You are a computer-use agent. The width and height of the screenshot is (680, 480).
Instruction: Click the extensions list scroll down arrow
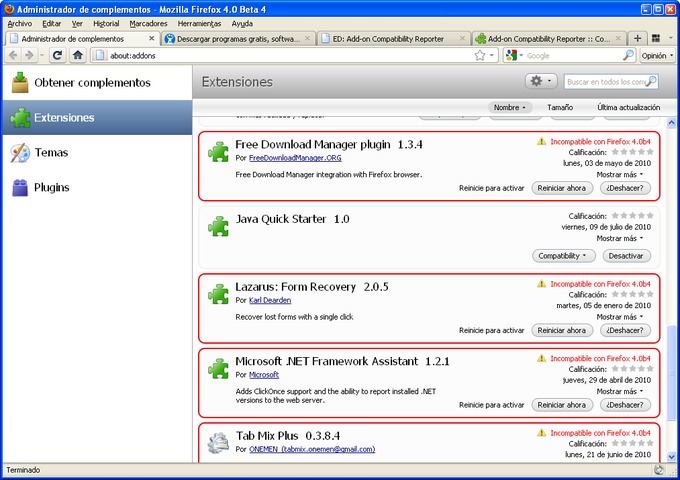(x=671, y=457)
